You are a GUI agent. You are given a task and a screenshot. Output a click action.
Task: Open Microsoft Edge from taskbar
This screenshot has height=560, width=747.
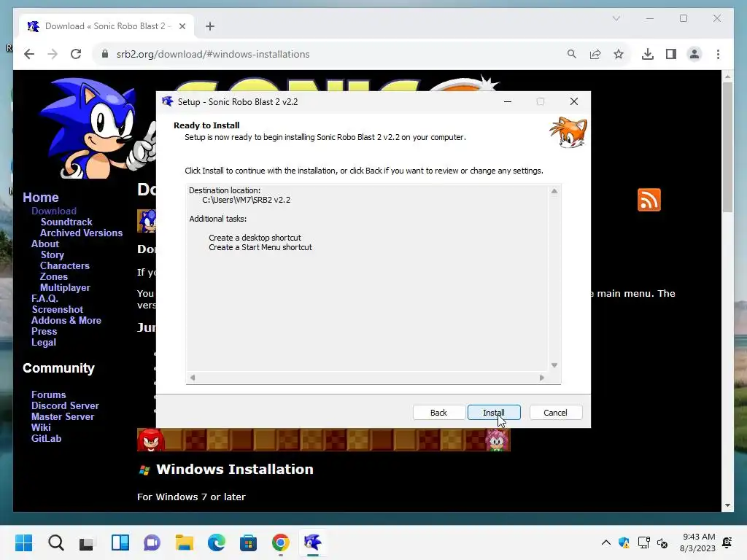tap(216, 542)
